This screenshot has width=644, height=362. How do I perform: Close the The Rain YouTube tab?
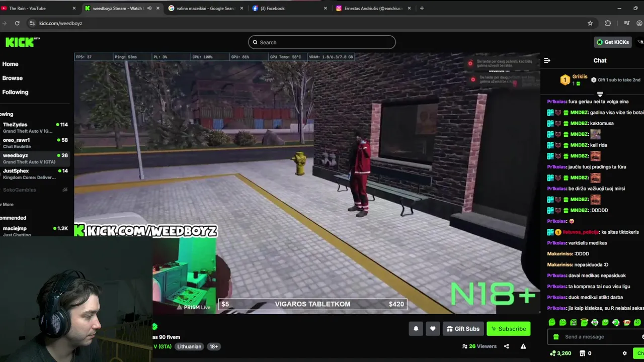point(74,8)
